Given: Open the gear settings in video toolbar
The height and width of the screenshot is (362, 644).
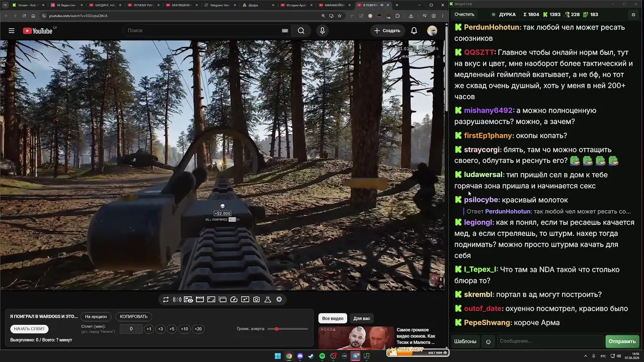Looking at the screenshot, I should pos(279,300).
